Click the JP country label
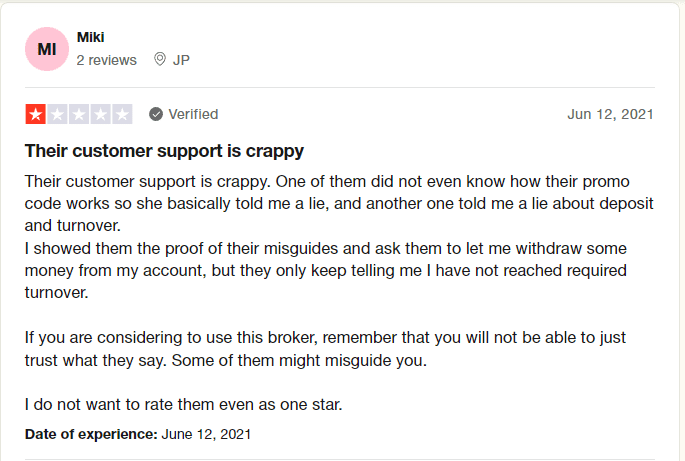 181,60
